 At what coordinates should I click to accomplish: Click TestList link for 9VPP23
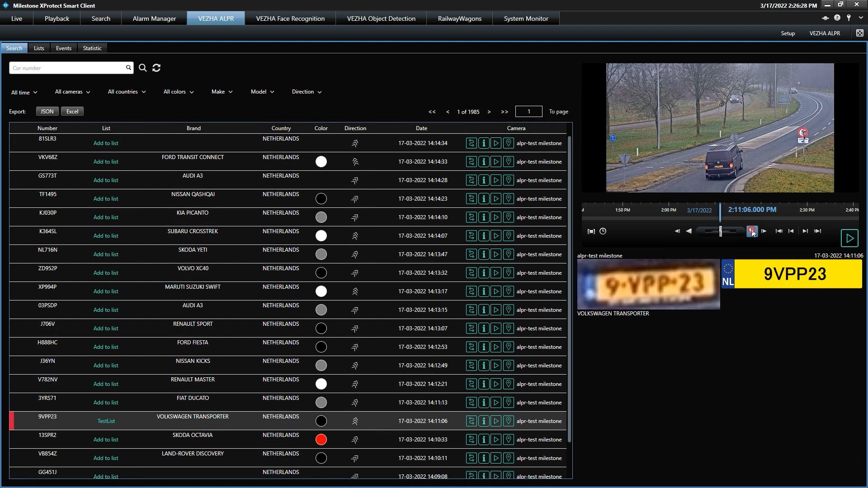tap(106, 421)
